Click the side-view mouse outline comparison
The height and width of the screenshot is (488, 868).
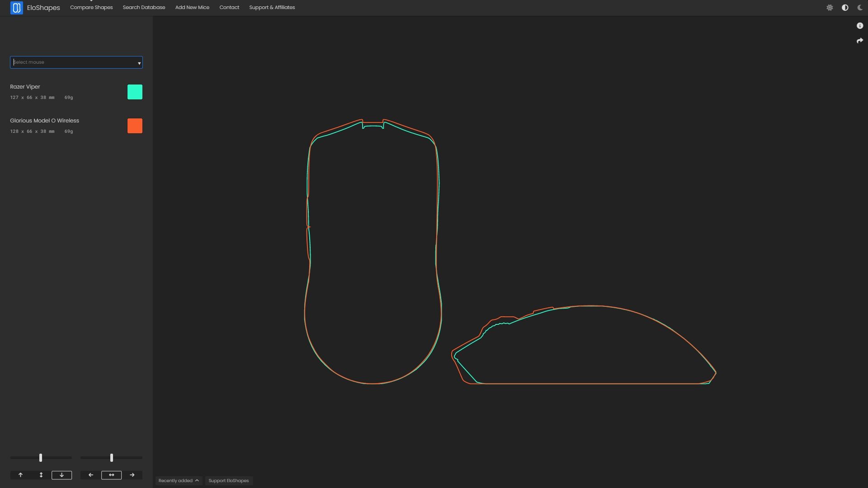click(584, 345)
